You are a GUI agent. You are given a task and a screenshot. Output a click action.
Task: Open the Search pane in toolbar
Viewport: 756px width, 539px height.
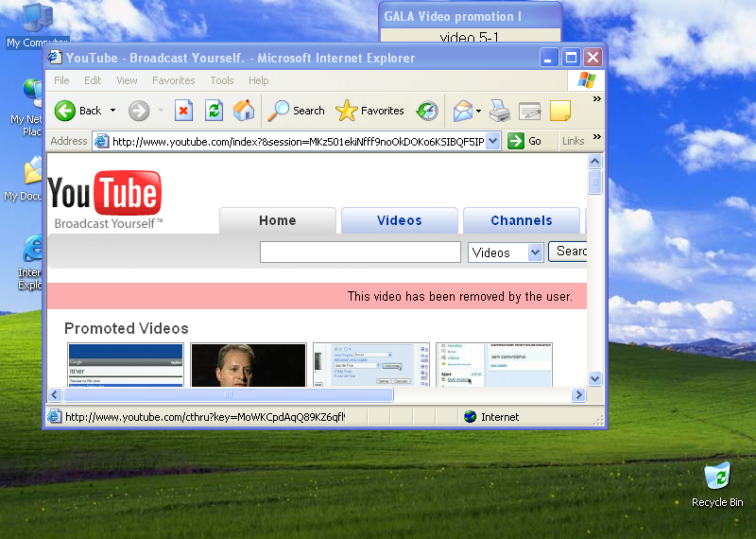click(x=296, y=111)
